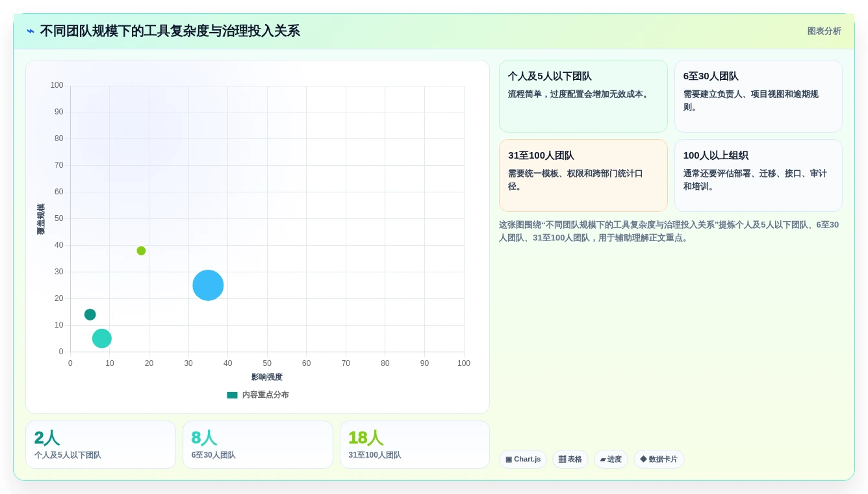The image size is (868, 494).
Task: Click the 31至100人团队 caption under 18人
Action: [375, 456]
